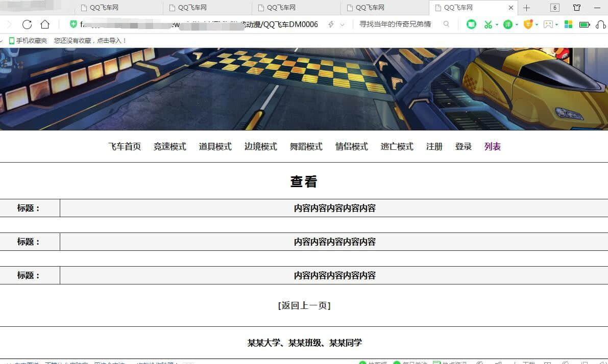The height and width of the screenshot is (364, 608).
Task: Click the green battery icon in toolbar
Action: 585,24
